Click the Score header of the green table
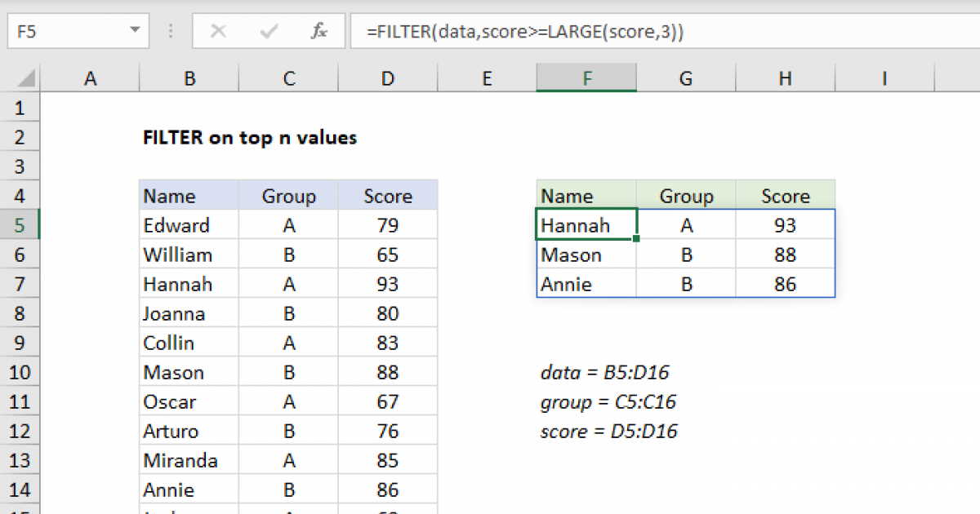This screenshot has height=514, width=980. coord(785,196)
